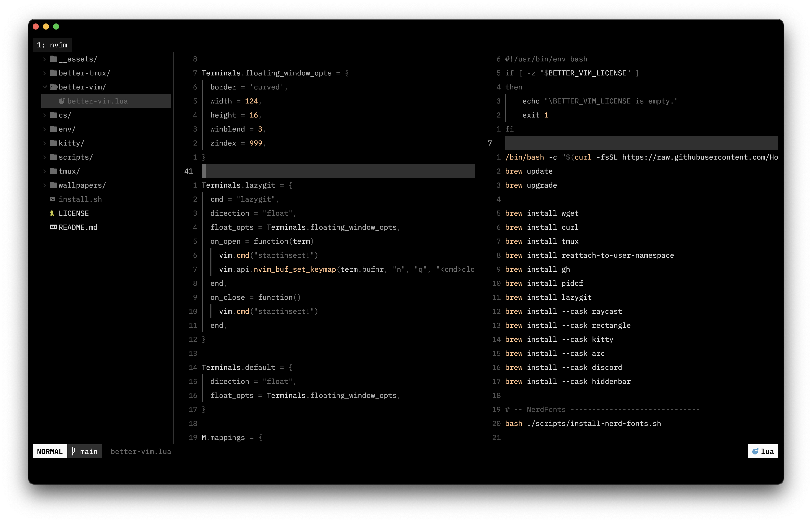Image resolution: width=812 pixels, height=522 pixels.
Task: Click the __assets folder icon
Action: tap(53, 59)
